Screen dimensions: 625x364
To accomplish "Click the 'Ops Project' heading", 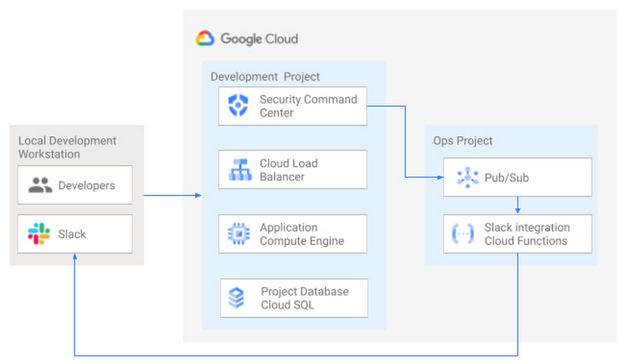I will (462, 140).
